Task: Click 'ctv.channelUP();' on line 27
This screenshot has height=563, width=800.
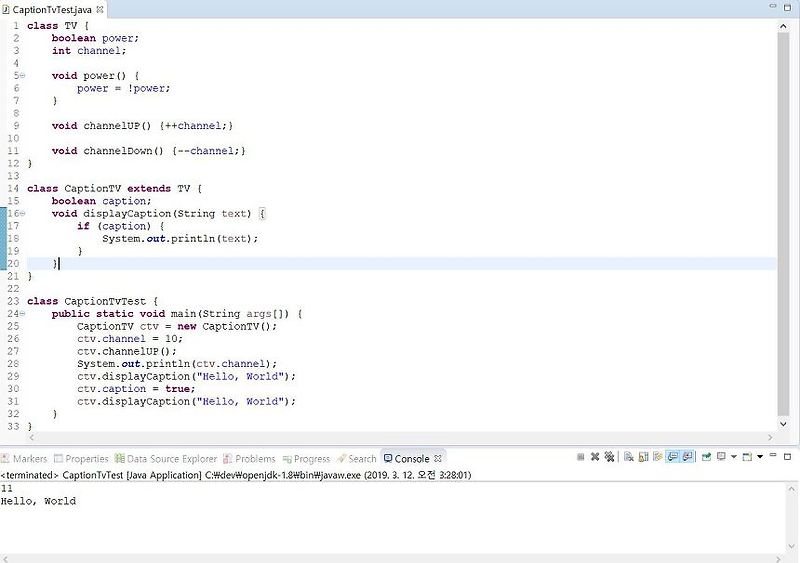Action: tap(127, 351)
